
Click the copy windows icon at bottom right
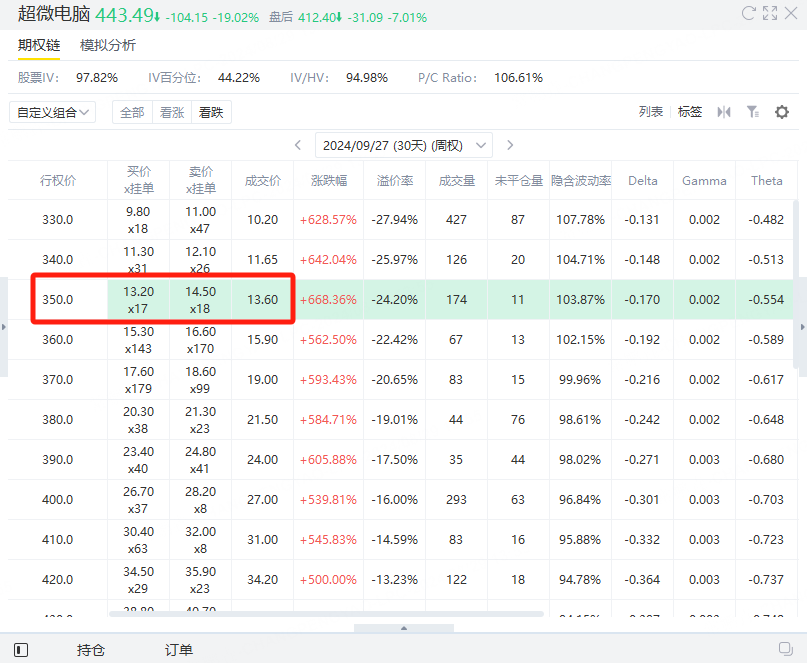click(x=785, y=649)
